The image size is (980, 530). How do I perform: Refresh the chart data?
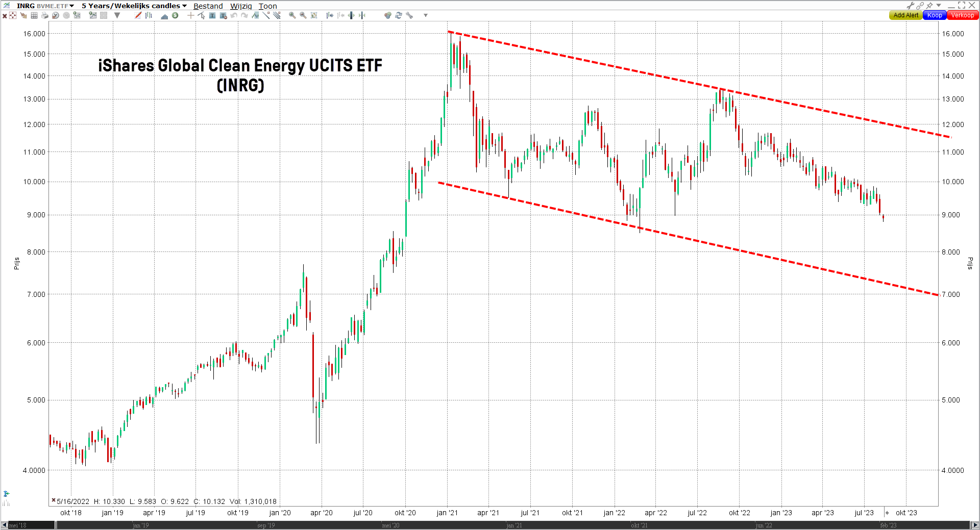399,15
